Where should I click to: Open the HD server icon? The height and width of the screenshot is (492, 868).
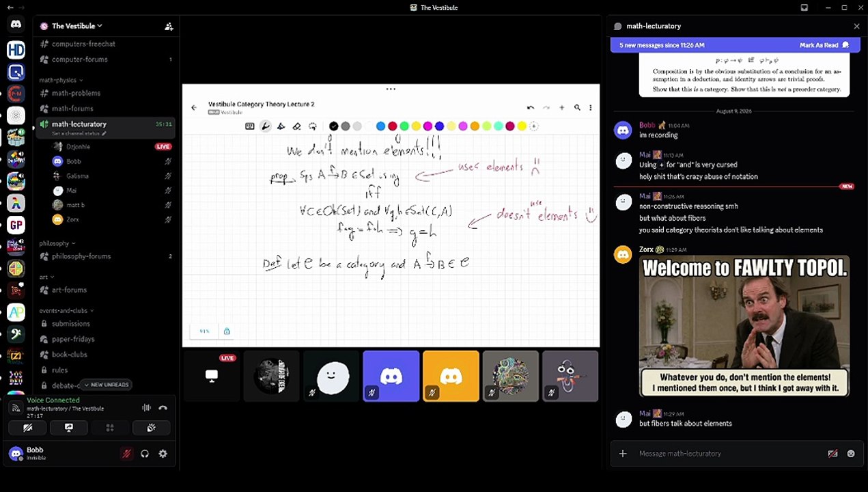click(x=16, y=49)
